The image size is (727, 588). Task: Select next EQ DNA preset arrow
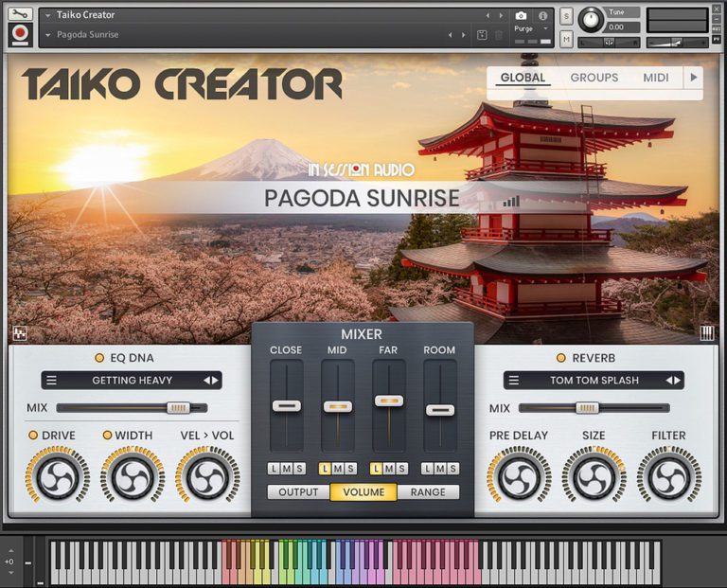(x=215, y=381)
